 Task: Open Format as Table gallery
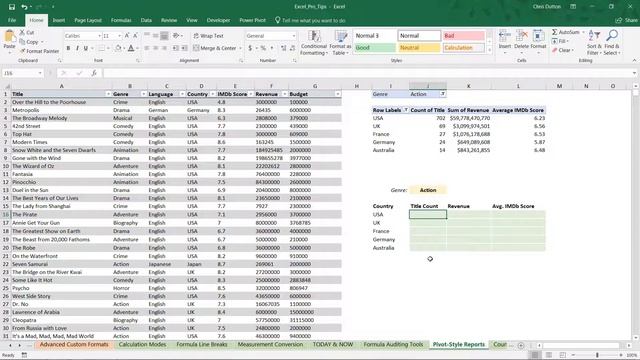point(340,43)
